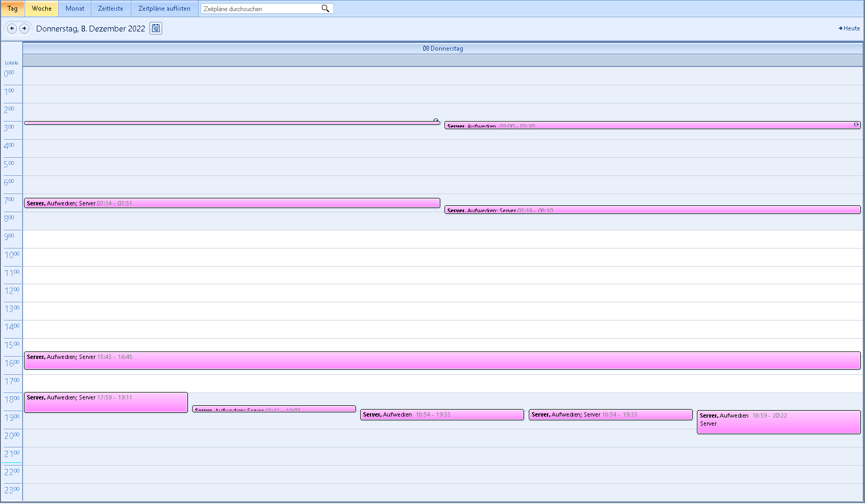Open Zeitpläne auflisten tab
This screenshot has height=504, width=865.
coord(164,9)
